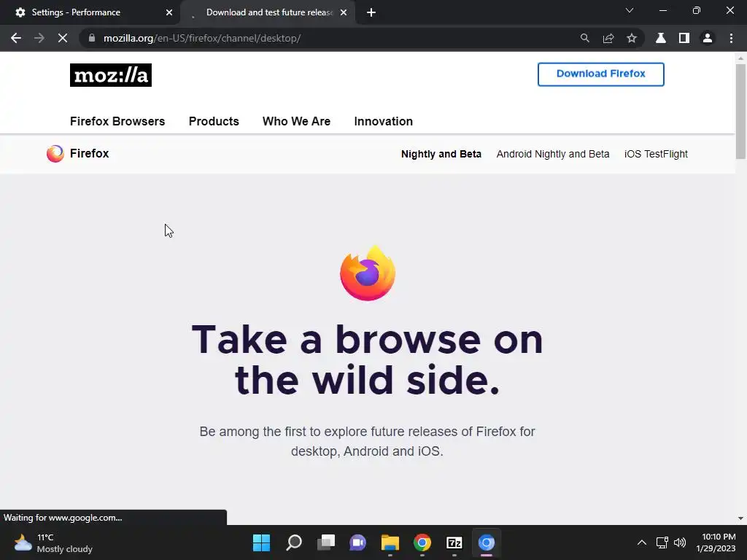View site information lock icon
Image resolution: width=747 pixels, height=560 pixels.
92,38
